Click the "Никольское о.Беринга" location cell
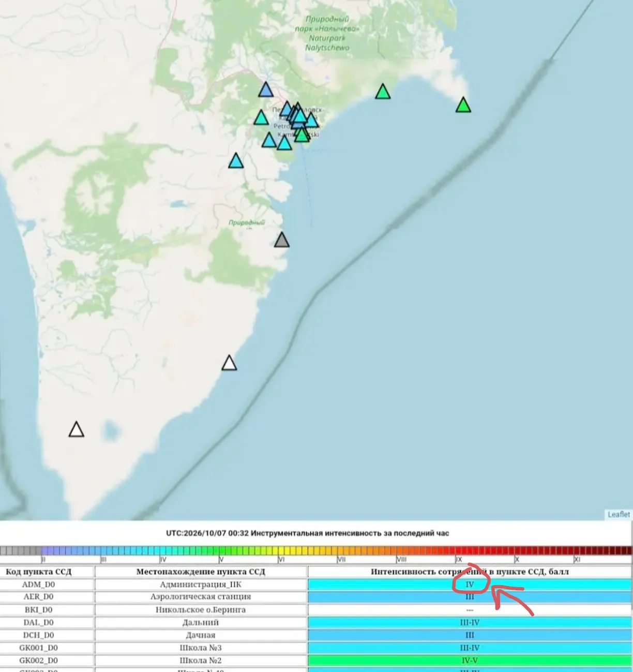The height and width of the screenshot is (672, 633). [201, 610]
